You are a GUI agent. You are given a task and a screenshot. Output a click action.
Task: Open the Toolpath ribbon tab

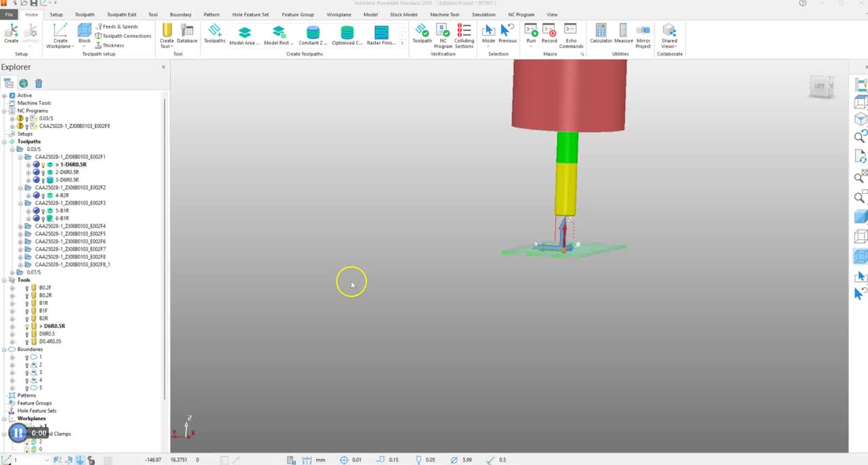[x=85, y=14]
